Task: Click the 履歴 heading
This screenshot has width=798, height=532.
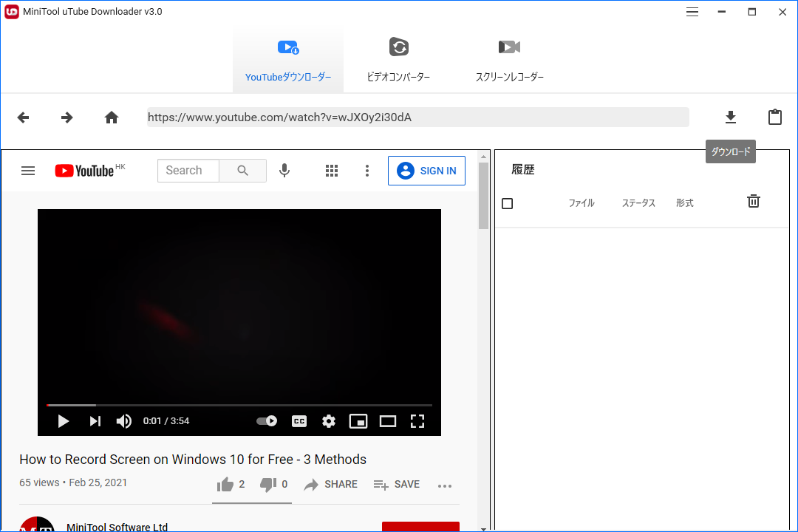Action: click(522, 169)
